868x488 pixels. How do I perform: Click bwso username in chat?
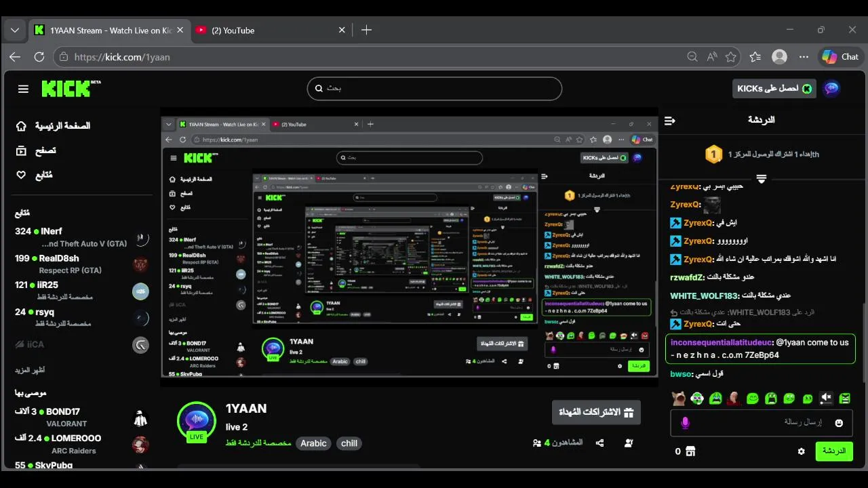coord(679,374)
